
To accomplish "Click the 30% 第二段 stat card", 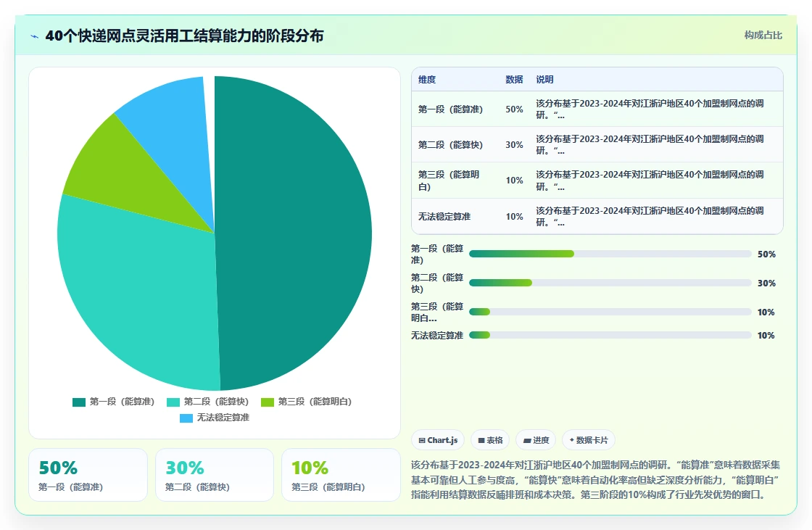I will click(215, 475).
